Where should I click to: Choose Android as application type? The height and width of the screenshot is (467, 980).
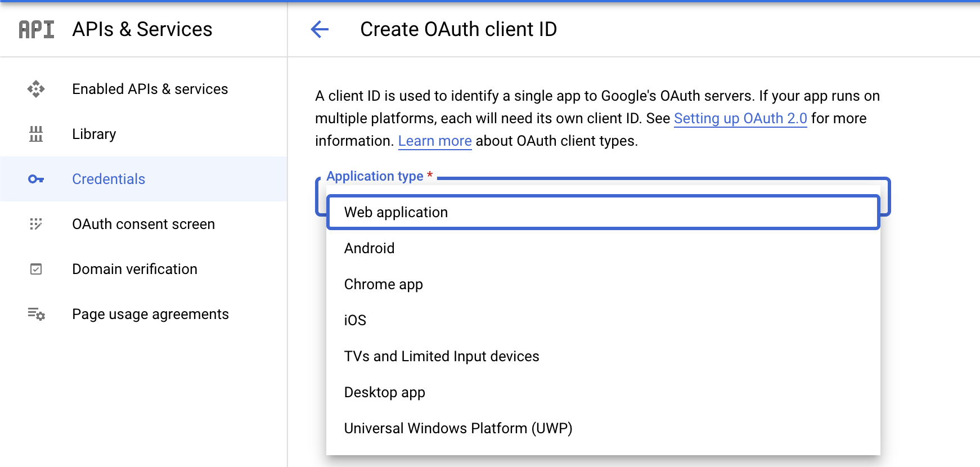tap(369, 248)
